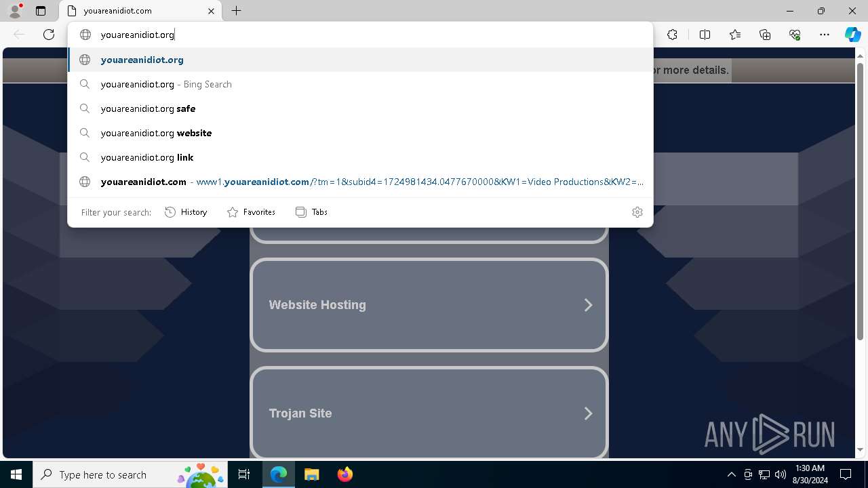Click the Website Hosting chevron arrow

pyautogui.click(x=588, y=305)
